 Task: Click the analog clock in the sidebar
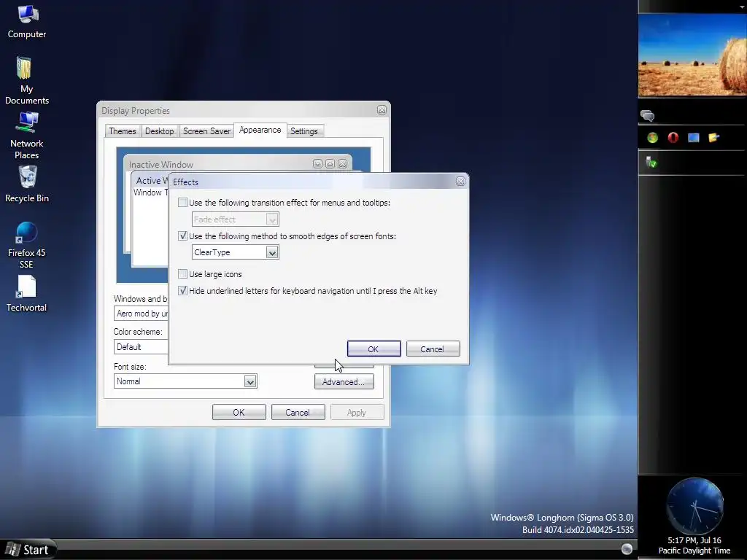point(695,506)
